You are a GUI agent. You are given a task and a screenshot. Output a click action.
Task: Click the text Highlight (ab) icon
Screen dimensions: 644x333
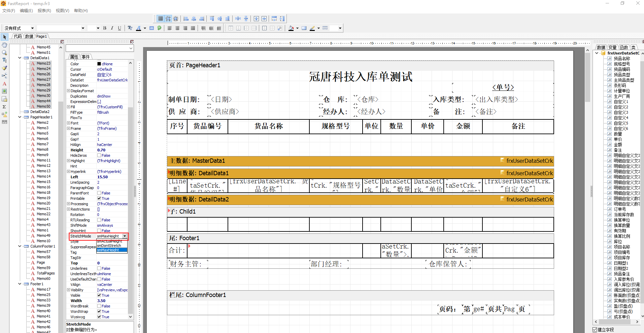coord(152,28)
